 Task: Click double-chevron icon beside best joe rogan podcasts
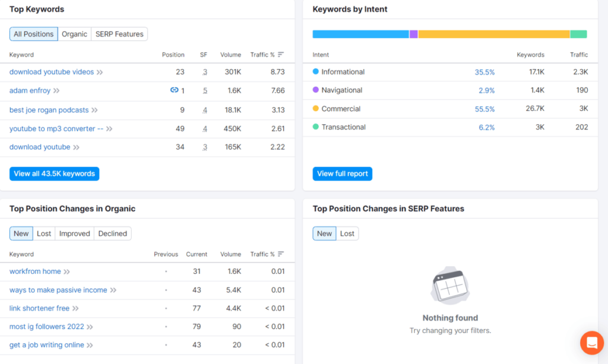coord(94,110)
